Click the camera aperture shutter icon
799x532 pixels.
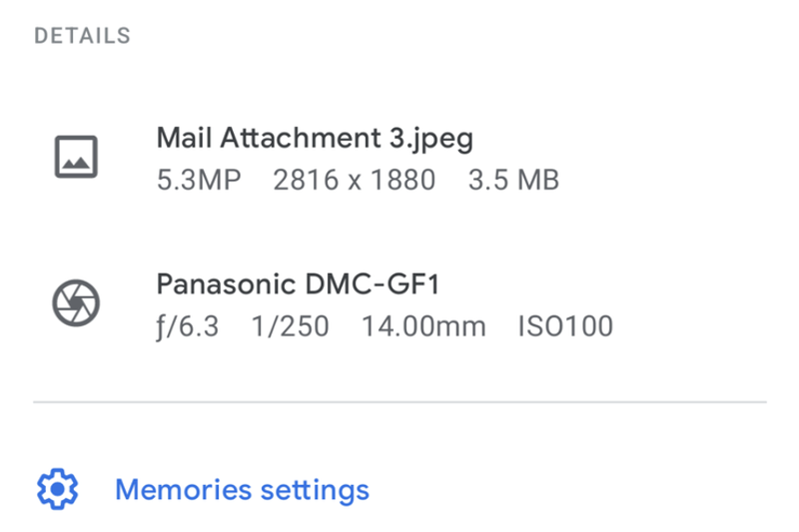pos(76,302)
